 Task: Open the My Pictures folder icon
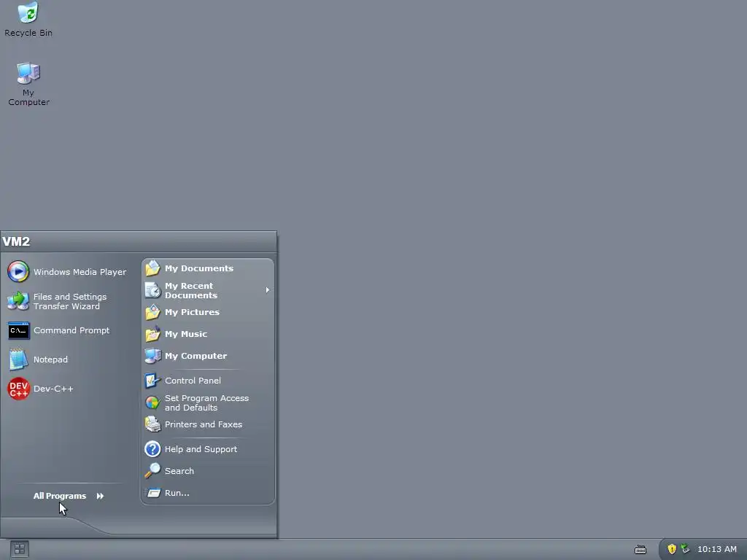point(152,312)
